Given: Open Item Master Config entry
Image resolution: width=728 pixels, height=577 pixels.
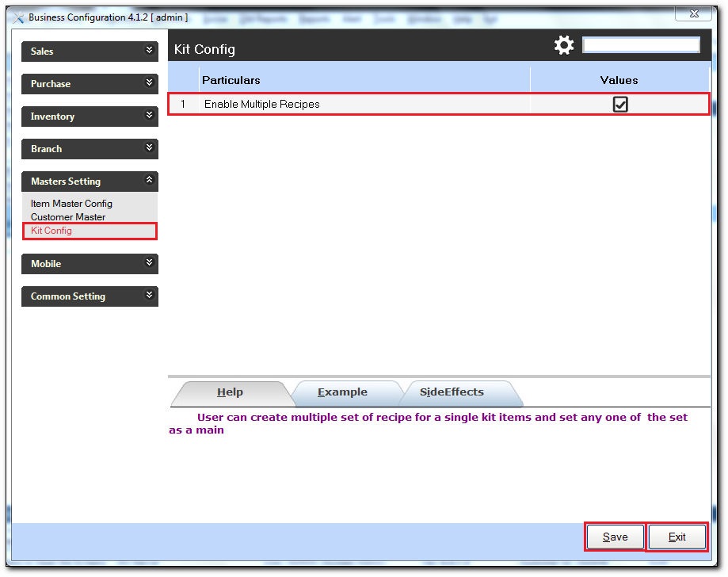Looking at the screenshot, I should pyautogui.click(x=71, y=204).
